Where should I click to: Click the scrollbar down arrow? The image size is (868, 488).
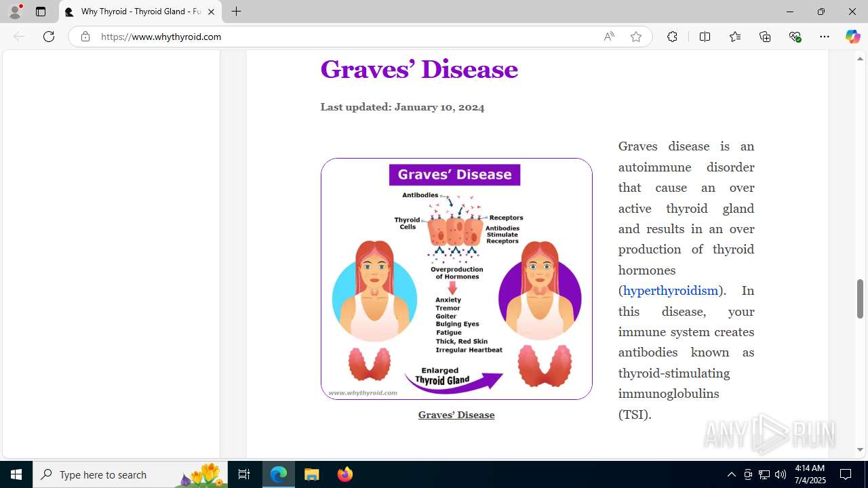click(x=860, y=450)
